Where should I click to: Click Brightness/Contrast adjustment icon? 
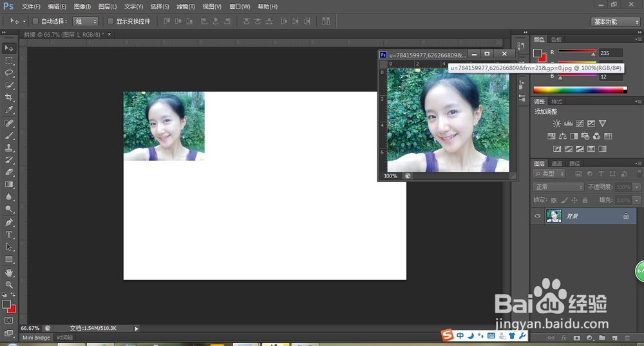556,123
